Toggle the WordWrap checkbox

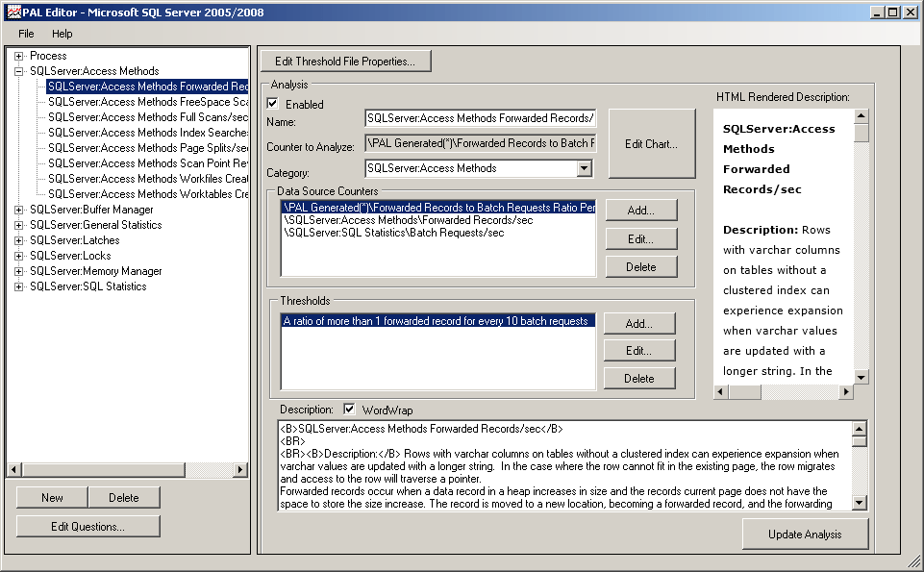(349, 409)
